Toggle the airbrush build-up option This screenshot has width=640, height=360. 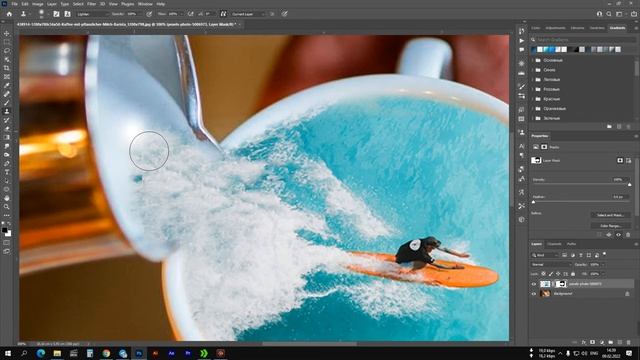(191, 14)
